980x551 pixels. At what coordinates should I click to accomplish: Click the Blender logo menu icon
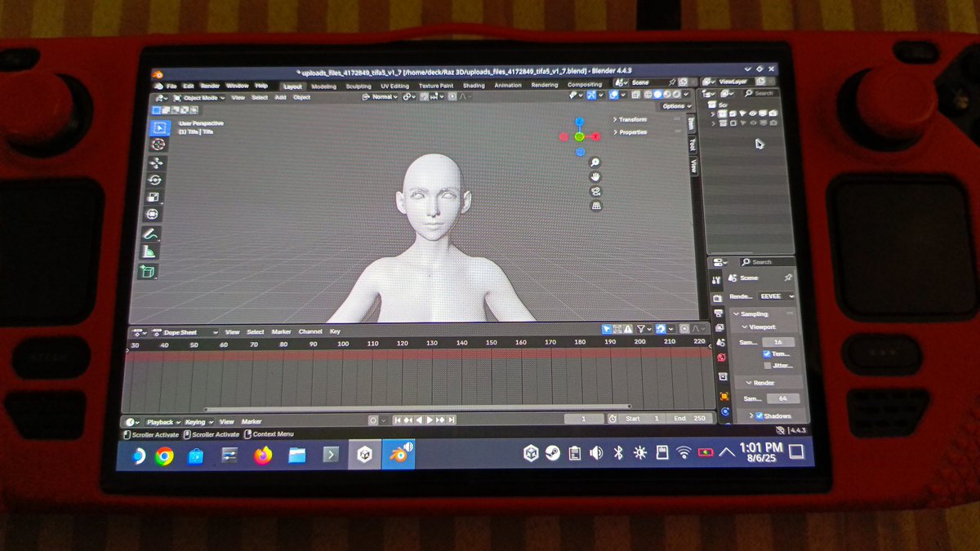(158, 86)
